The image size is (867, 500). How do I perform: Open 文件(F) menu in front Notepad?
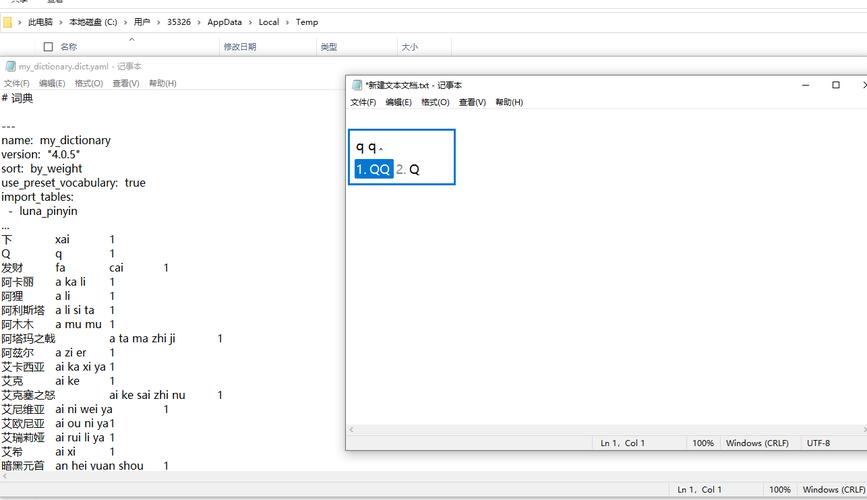(x=363, y=102)
